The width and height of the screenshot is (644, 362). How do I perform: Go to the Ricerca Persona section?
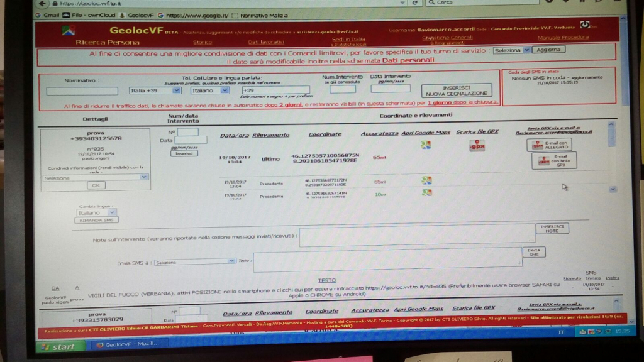click(x=107, y=42)
